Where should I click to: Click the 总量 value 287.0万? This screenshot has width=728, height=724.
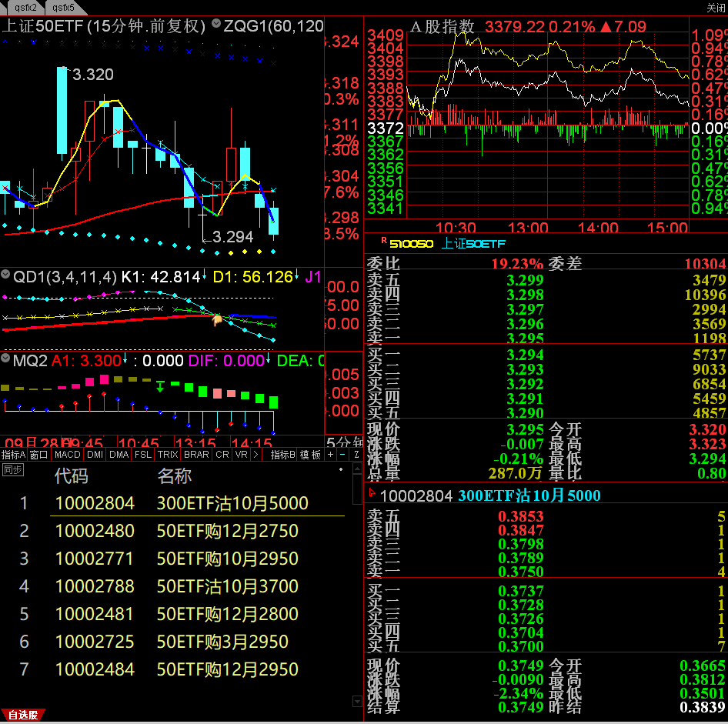point(516,473)
